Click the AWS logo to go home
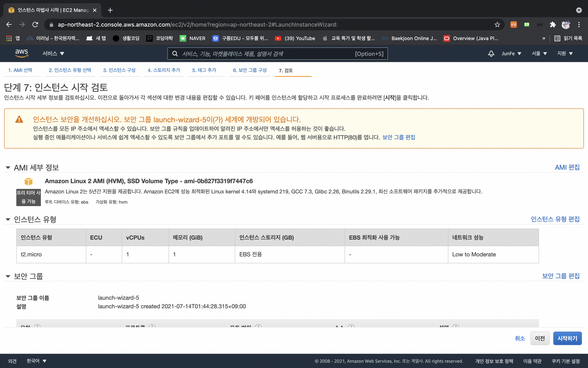Screen dimensions: 588x368 pyautogui.click(x=22, y=53)
